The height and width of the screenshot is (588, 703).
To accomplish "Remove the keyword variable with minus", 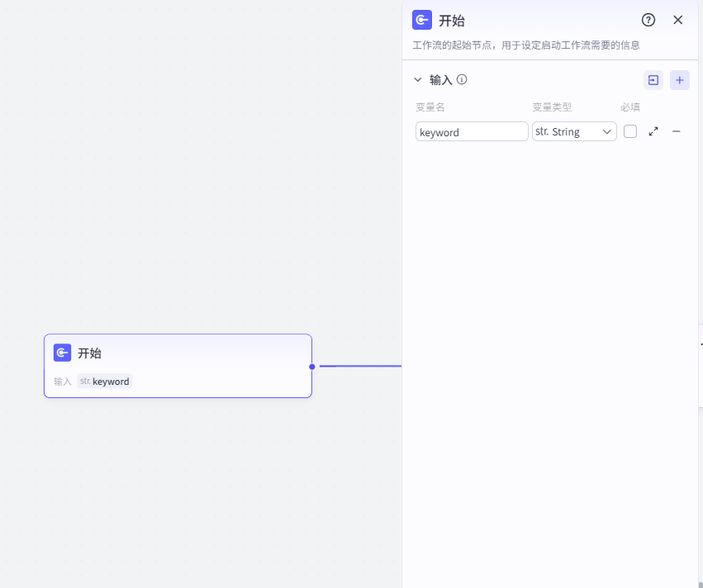I will click(x=677, y=131).
